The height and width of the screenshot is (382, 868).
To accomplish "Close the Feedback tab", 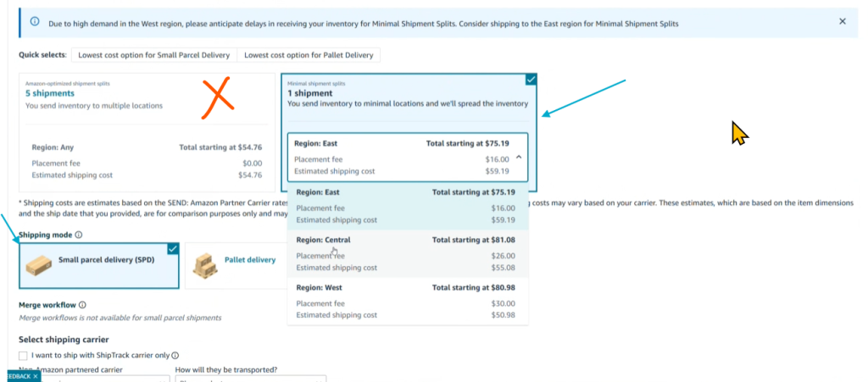I will pyautogui.click(x=36, y=375).
